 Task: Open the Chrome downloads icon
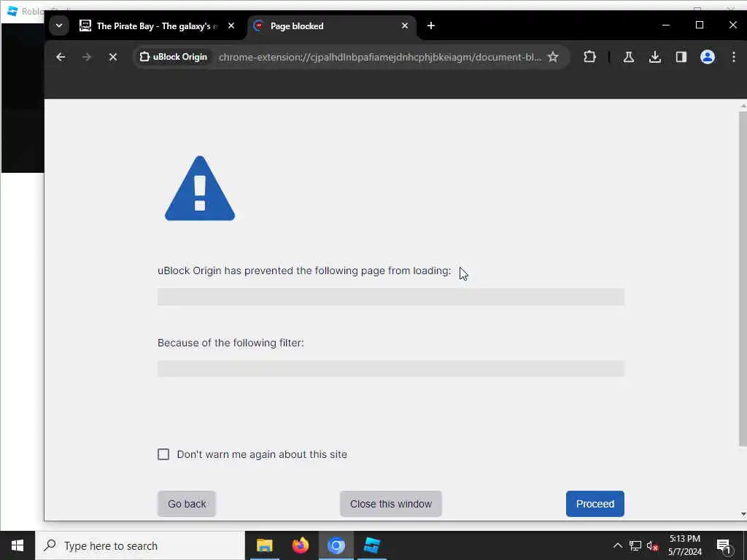[654, 57]
